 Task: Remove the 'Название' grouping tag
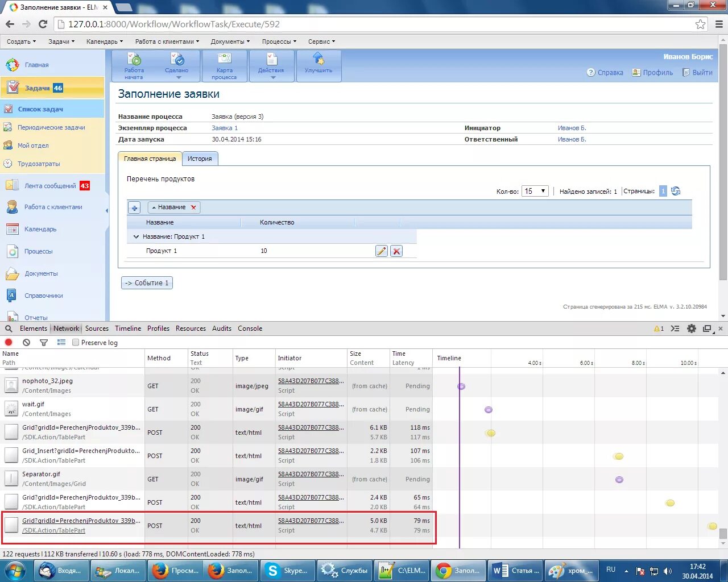point(193,207)
